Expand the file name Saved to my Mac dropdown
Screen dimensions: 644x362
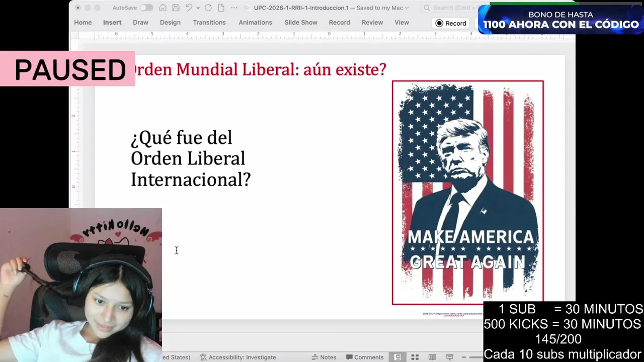pos(407,8)
